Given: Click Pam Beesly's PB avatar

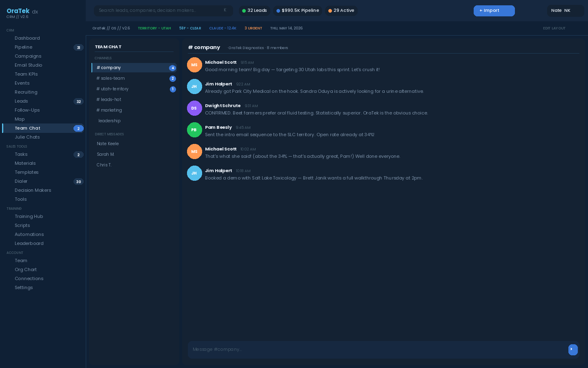Looking at the screenshot, I should click(x=194, y=130).
